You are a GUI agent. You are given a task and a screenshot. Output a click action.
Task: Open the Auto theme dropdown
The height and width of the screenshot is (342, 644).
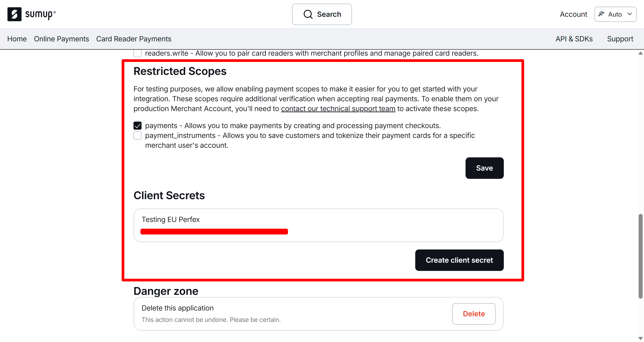pyautogui.click(x=615, y=14)
